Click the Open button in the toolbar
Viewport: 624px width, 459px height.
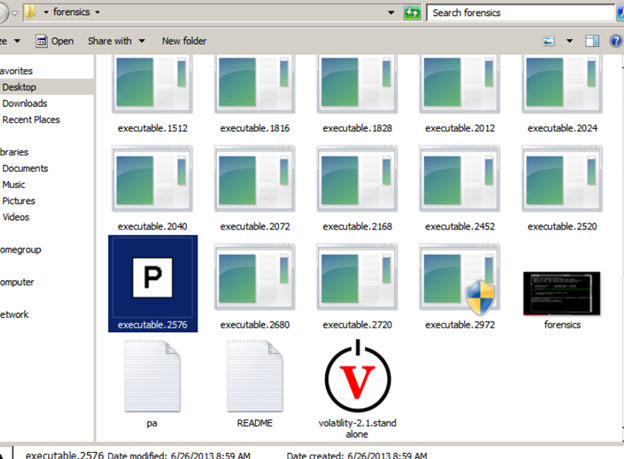[x=55, y=41]
